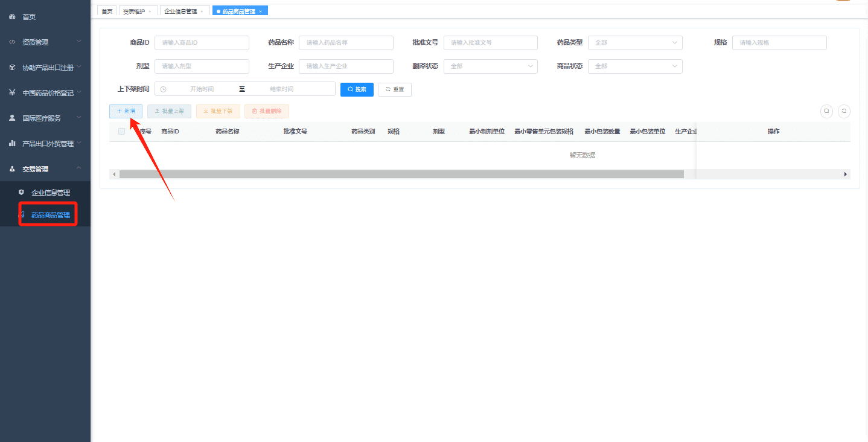
Task: Click the 最小包装单位 column header
Action: pyautogui.click(x=648, y=132)
